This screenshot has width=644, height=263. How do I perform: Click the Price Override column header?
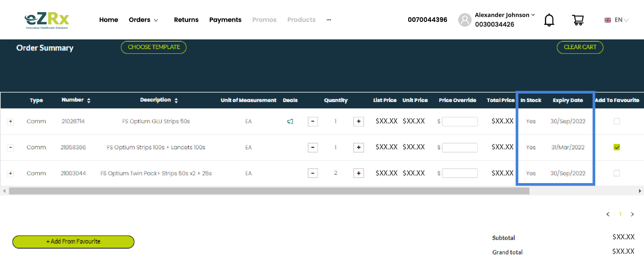pyautogui.click(x=457, y=100)
